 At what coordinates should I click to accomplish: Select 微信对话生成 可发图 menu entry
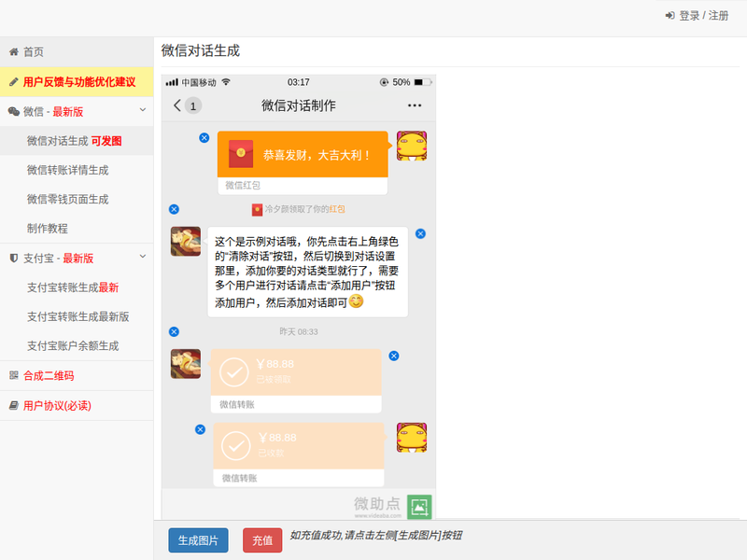[77, 141]
